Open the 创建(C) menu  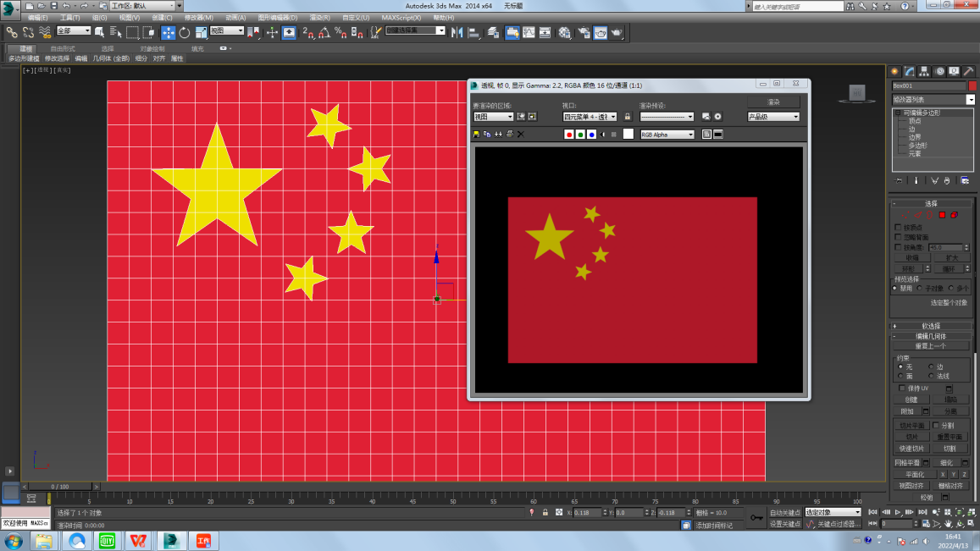tap(162, 18)
